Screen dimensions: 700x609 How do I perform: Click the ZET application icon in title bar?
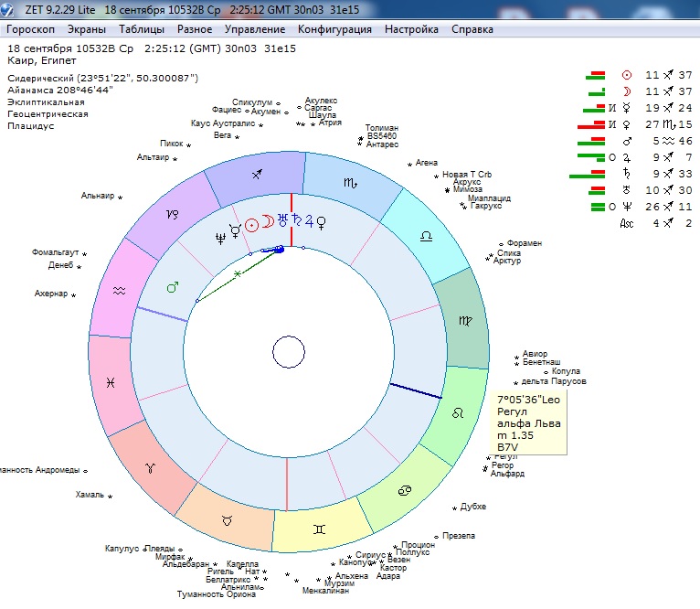tap(10, 9)
